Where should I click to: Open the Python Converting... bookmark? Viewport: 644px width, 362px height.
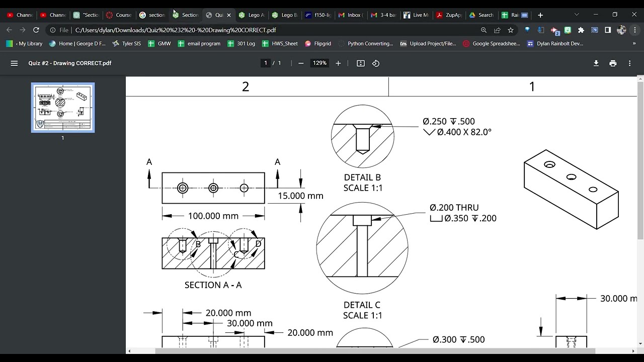click(x=366, y=44)
